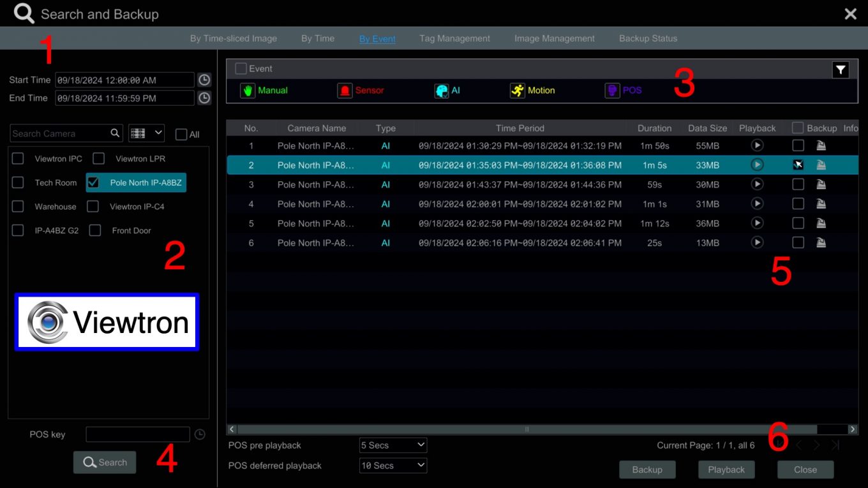Click the Search button
Image resolution: width=868 pixels, height=488 pixels.
point(105,462)
